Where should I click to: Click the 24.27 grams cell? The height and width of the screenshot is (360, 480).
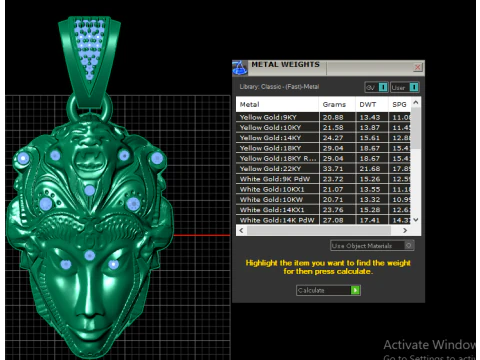337,138
